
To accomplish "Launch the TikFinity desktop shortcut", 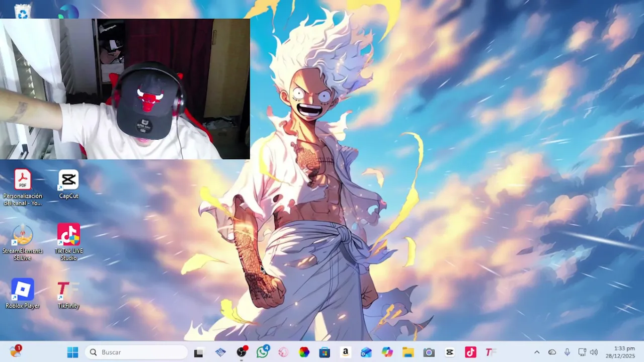I will pos(68,294).
